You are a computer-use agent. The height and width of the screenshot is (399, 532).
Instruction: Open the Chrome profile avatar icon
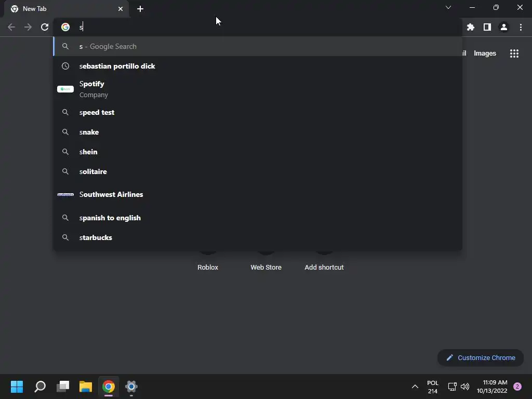tap(503, 27)
